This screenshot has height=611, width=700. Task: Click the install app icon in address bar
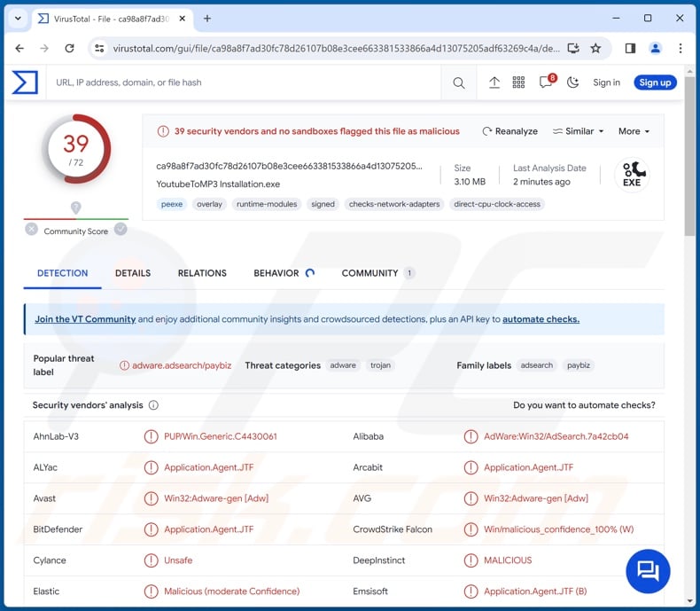[x=573, y=48]
